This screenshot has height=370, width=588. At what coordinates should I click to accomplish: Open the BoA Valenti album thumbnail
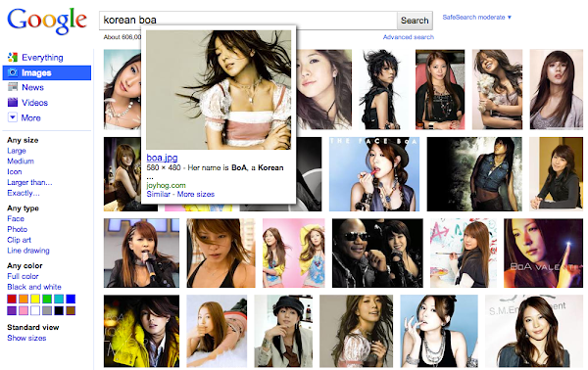[543, 254]
